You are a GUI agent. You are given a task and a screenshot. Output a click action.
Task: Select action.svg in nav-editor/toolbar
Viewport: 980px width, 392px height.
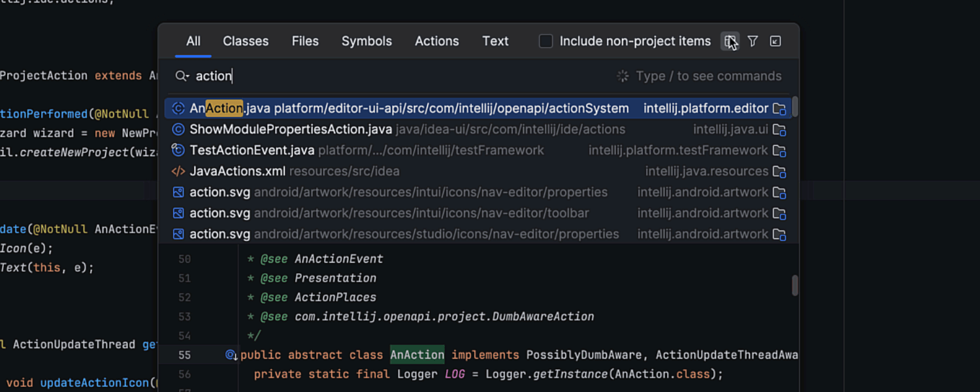pos(220,213)
